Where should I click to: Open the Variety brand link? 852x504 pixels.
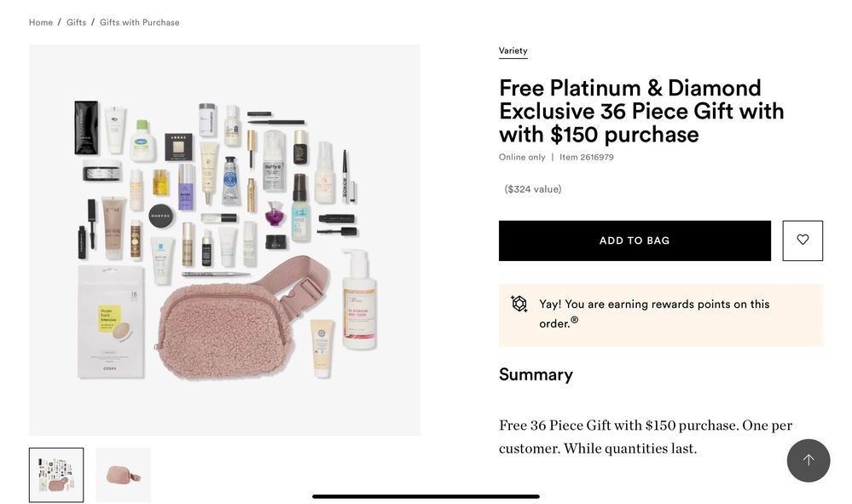click(513, 50)
